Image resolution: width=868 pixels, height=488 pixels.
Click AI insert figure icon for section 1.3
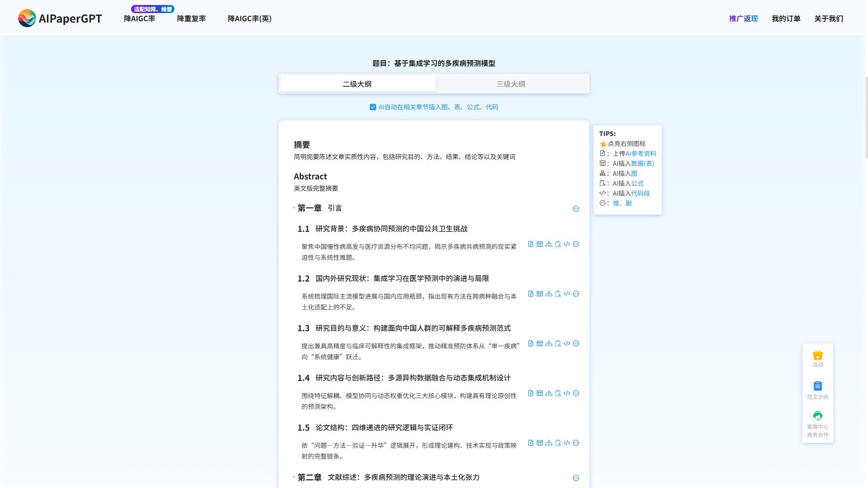549,343
